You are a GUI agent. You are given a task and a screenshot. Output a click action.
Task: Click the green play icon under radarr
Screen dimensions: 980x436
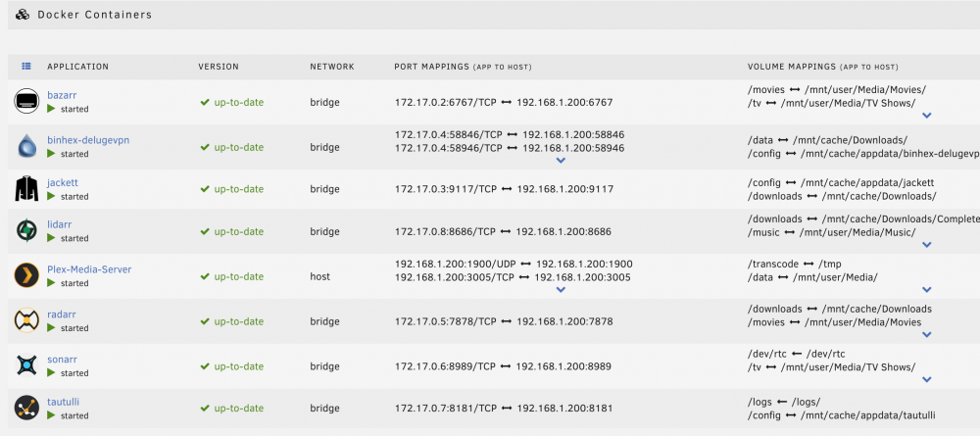pyautogui.click(x=52, y=328)
